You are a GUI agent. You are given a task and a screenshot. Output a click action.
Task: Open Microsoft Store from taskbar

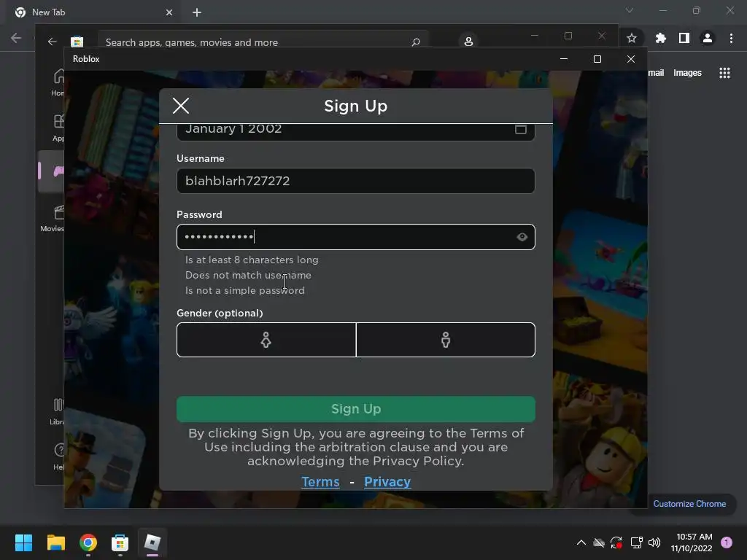(x=120, y=542)
